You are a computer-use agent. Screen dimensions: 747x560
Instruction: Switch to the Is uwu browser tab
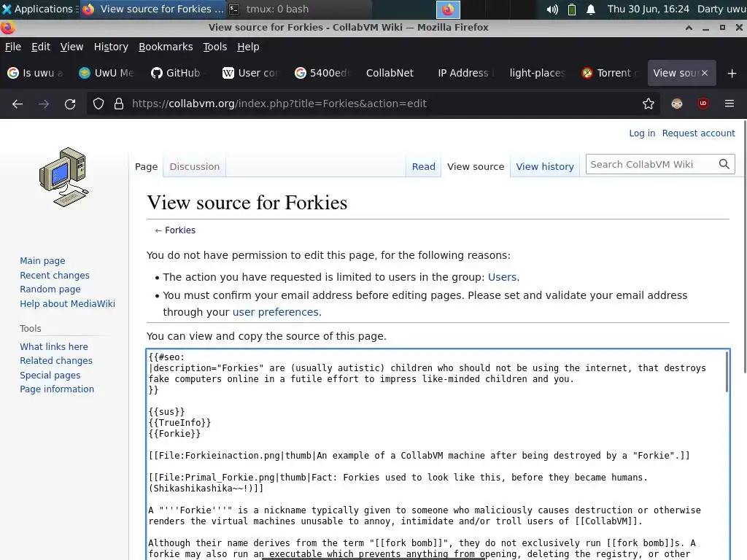point(36,73)
